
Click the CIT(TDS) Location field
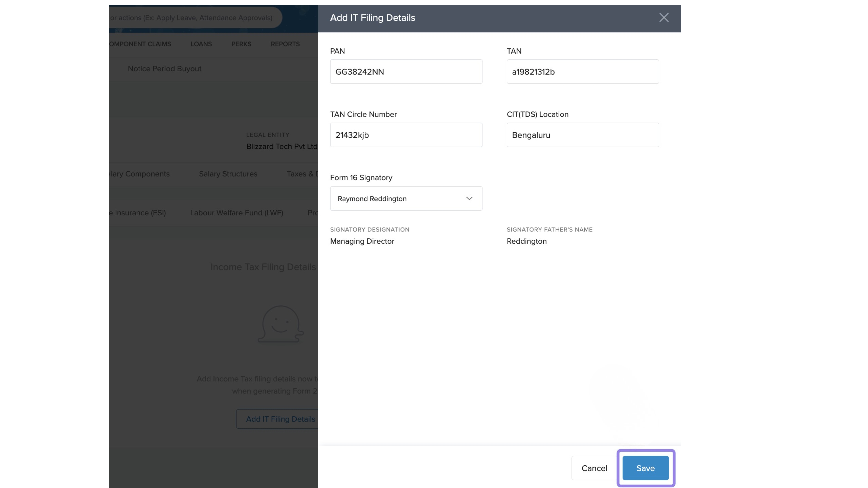[582, 135]
